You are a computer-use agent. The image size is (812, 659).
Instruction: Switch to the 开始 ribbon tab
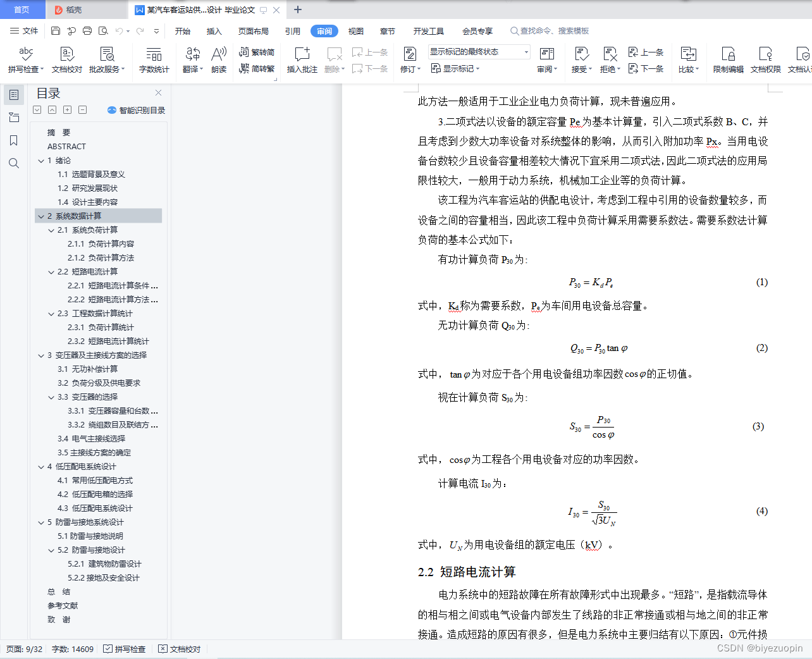183,31
